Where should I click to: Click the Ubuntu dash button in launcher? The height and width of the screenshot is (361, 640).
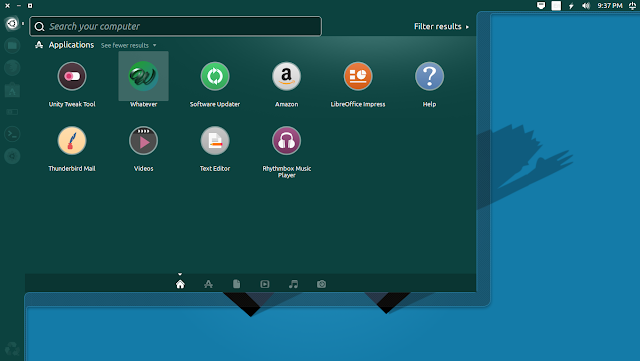coord(12,24)
